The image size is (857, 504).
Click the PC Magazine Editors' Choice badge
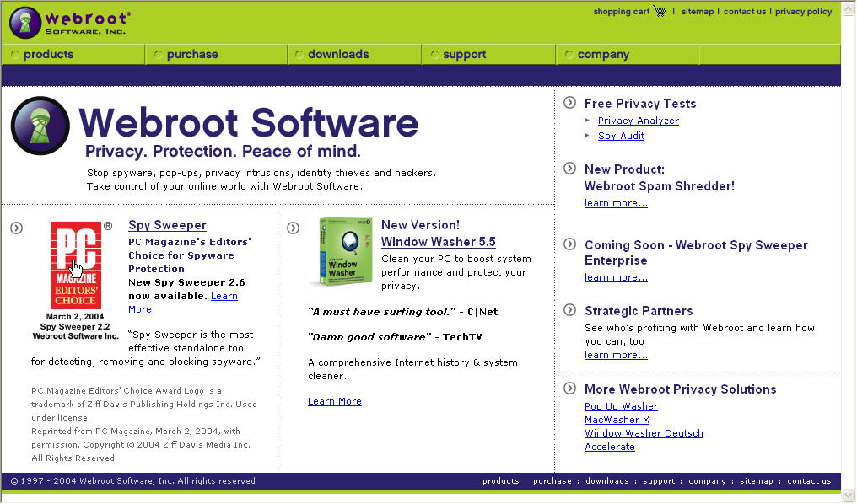[76, 265]
